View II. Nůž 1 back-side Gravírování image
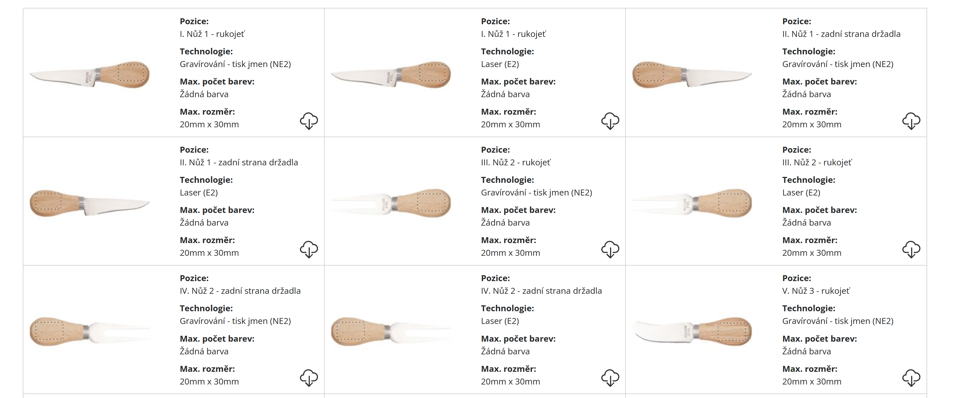980x398 pixels. tap(692, 74)
